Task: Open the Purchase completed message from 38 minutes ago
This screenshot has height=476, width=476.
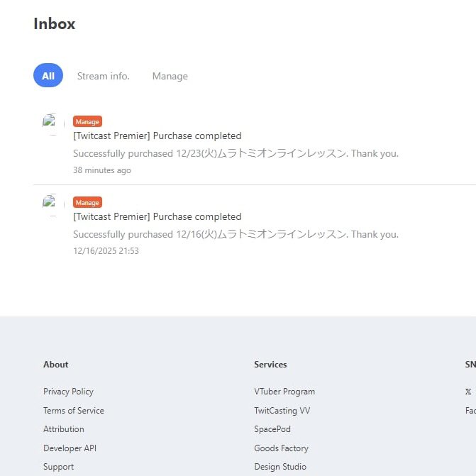Action: point(157,135)
